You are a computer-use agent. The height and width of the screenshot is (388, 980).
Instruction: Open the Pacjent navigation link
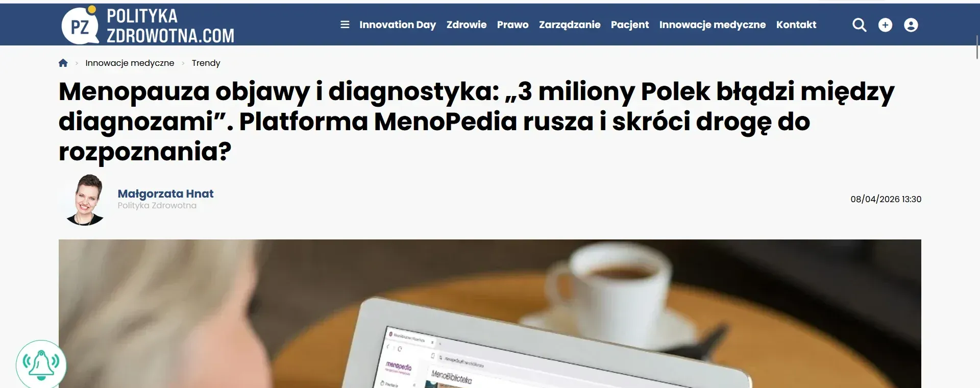click(630, 25)
